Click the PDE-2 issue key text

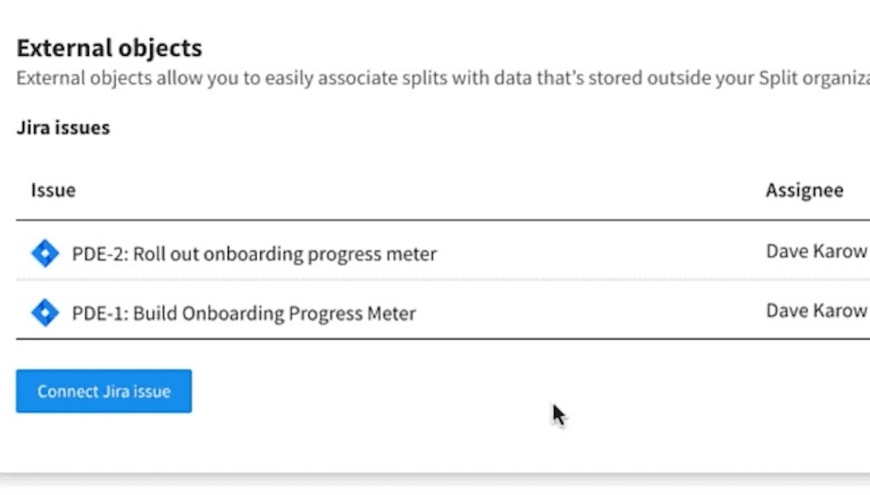(98, 254)
